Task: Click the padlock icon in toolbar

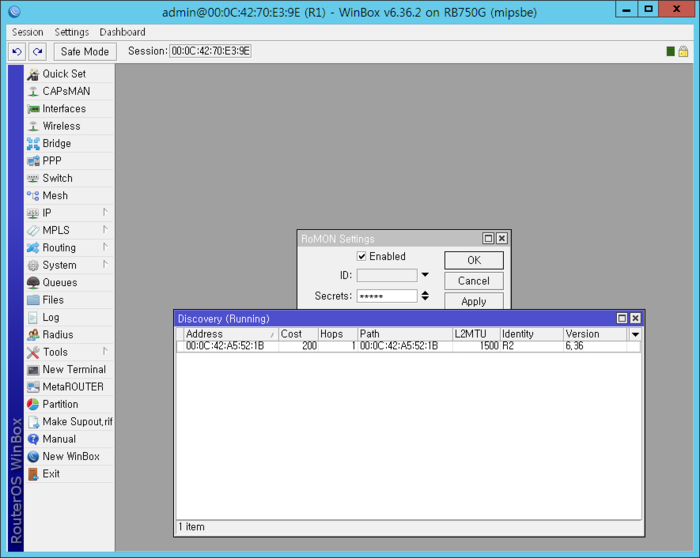Action: [683, 51]
